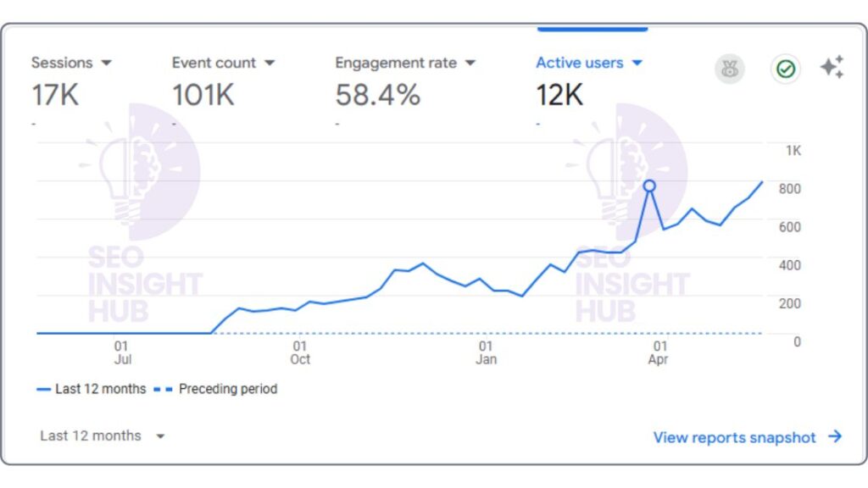
Task: Open the Event count metric dropdown
Action: [270, 62]
